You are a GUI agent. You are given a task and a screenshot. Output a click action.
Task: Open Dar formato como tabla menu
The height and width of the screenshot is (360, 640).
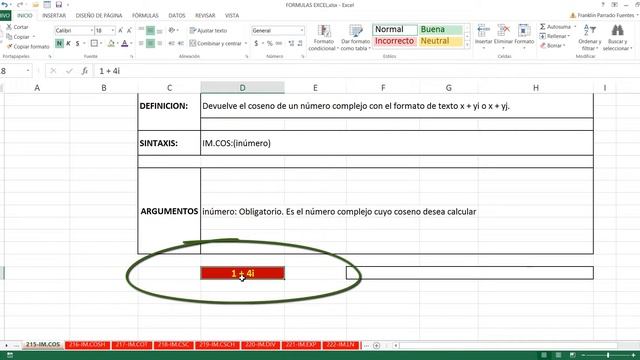tap(356, 38)
